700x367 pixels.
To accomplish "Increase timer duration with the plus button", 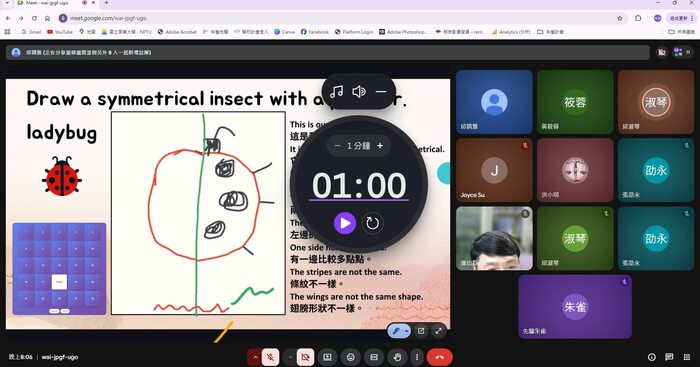I will pyautogui.click(x=380, y=146).
